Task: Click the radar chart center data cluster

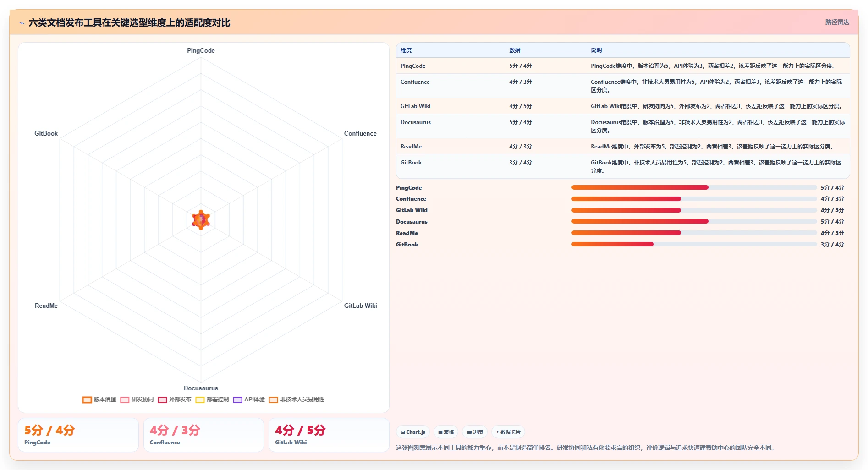Action: coord(201,220)
